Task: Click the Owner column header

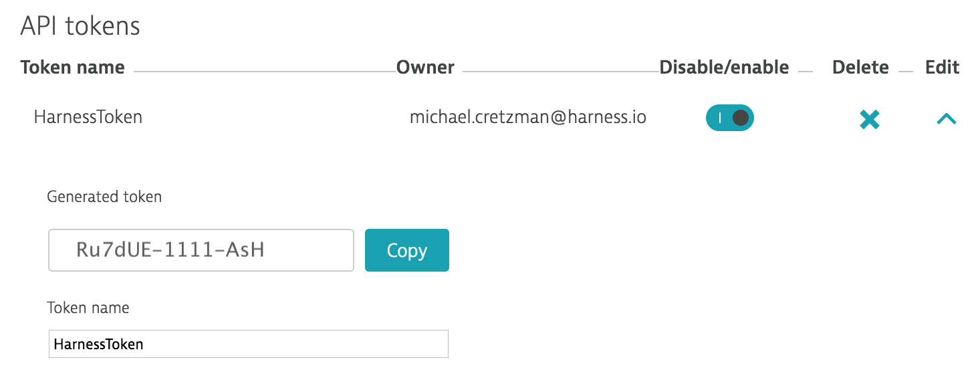Action: click(x=425, y=68)
